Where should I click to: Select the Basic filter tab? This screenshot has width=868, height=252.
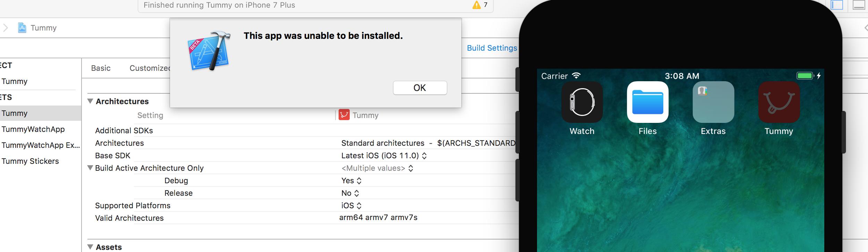tap(101, 68)
